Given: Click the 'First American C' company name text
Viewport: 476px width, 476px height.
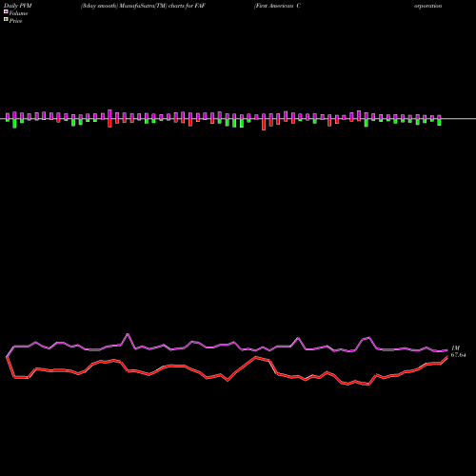Looking at the screenshot, I should click(277, 6).
